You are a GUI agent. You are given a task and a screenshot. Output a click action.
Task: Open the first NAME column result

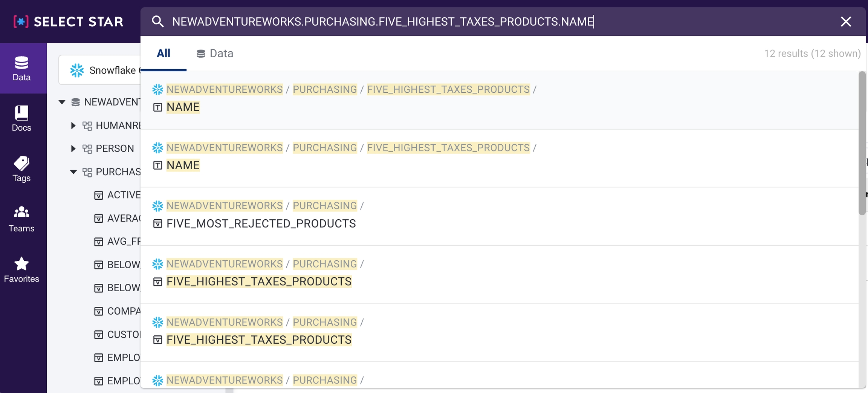183,107
